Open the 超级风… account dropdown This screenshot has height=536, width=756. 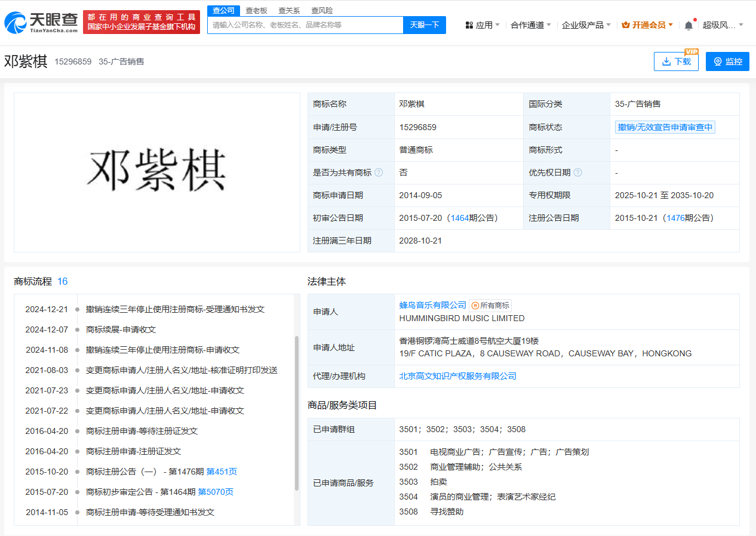(723, 25)
